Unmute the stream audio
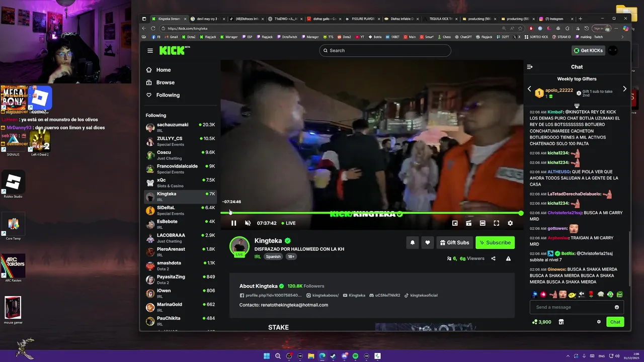This screenshot has width=644, height=362. tap(248, 223)
